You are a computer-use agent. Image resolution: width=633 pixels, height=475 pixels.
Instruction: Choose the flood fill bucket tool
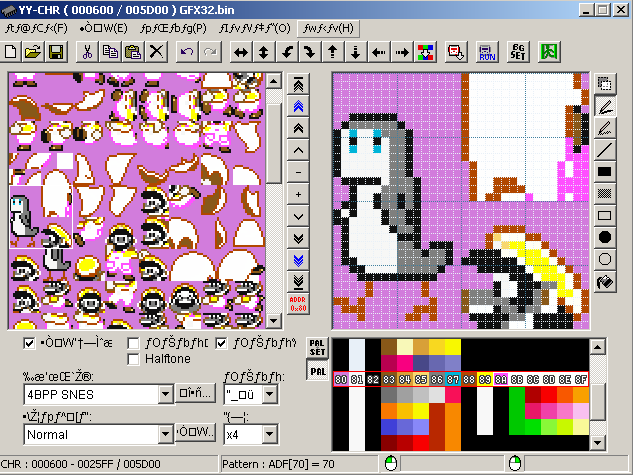click(604, 281)
